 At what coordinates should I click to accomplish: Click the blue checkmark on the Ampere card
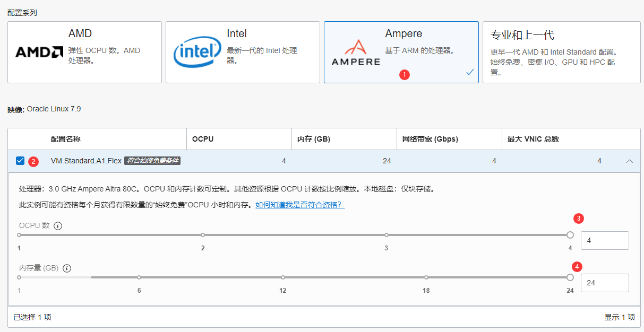(x=470, y=73)
